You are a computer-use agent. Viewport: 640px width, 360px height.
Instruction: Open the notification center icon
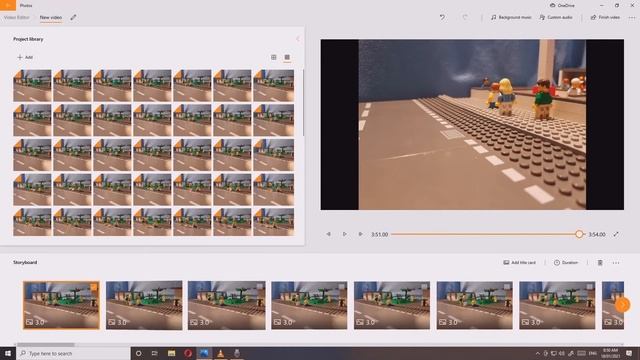[629, 353]
